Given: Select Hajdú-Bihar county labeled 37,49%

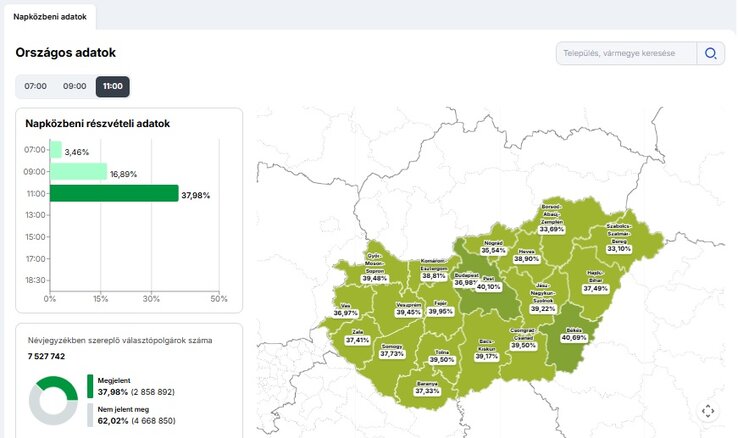Looking at the screenshot, I should click(595, 284).
